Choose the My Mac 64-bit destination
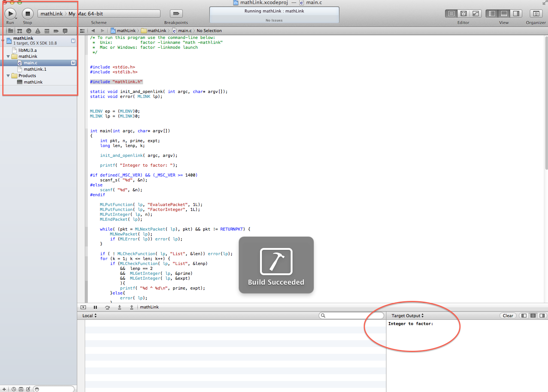This screenshot has width=548, height=392. click(86, 14)
